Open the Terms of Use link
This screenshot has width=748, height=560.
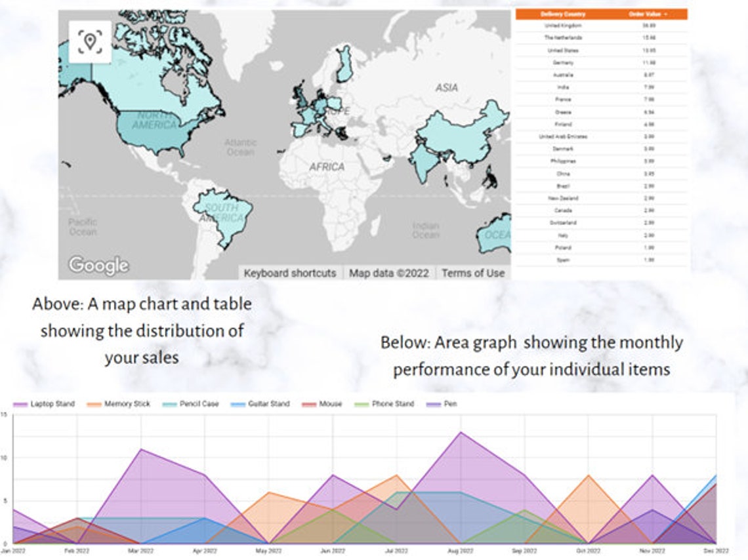pos(474,273)
